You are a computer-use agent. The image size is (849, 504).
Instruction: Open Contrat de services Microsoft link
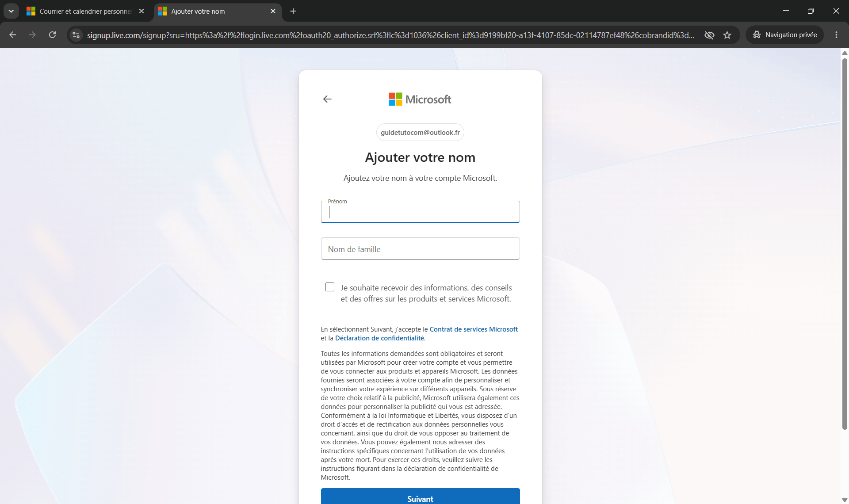tap(474, 329)
